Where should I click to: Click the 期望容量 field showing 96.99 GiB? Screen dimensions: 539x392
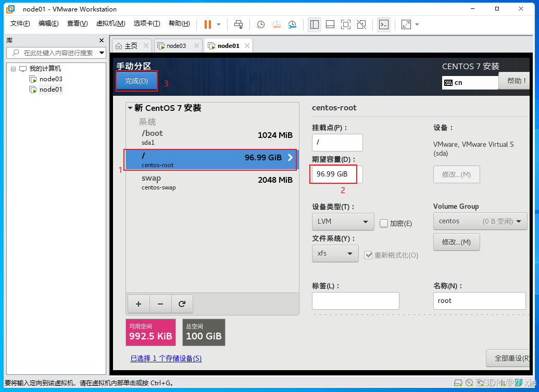pyautogui.click(x=337, y=174)
